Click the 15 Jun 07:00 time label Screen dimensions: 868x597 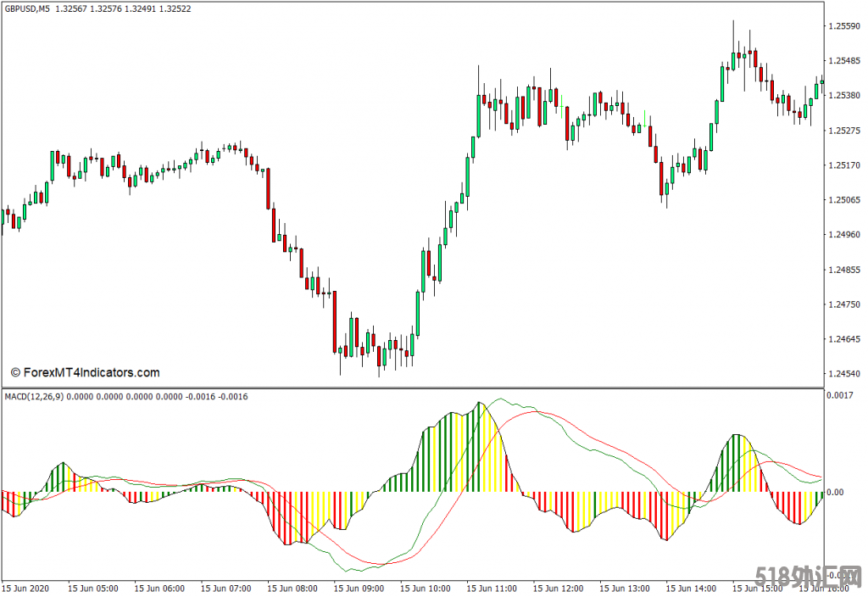225,588
